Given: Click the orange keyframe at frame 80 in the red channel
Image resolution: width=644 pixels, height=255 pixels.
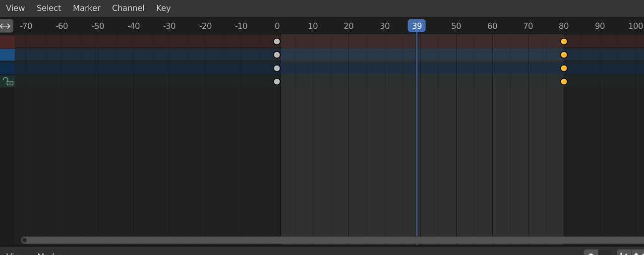Looking at the screenshot, I should pos(564,42).
